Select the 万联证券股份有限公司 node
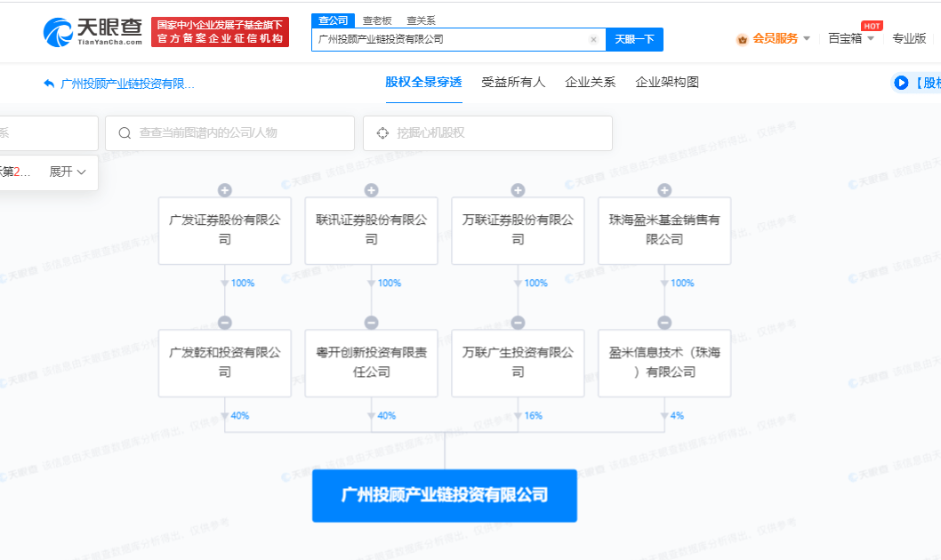This screenshot has height=560, width=941. (x=518, y=230)
